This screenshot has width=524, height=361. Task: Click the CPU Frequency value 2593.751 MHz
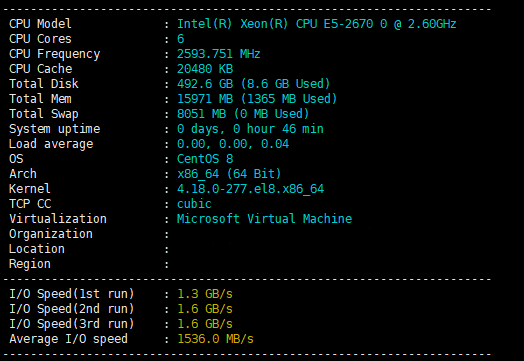(219, 54)
